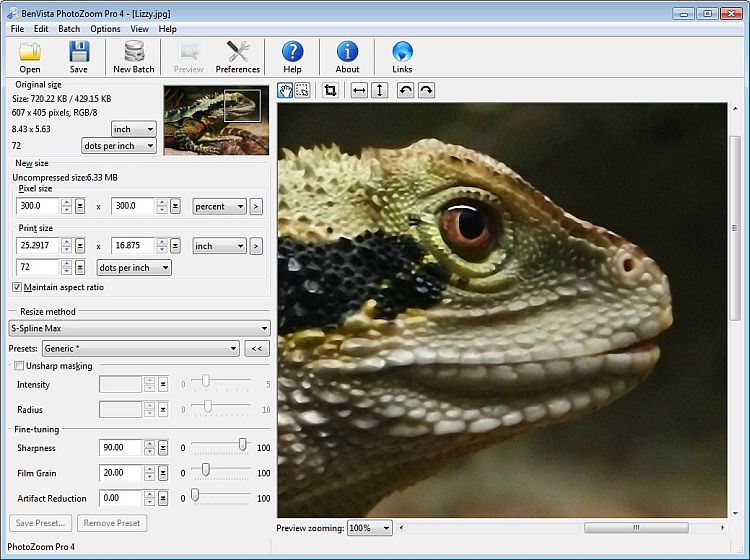Viewport: 750px width, 560px height.
Task: Click the collapse presets << button
Action: pyautogui.click(x=257, y=349)
